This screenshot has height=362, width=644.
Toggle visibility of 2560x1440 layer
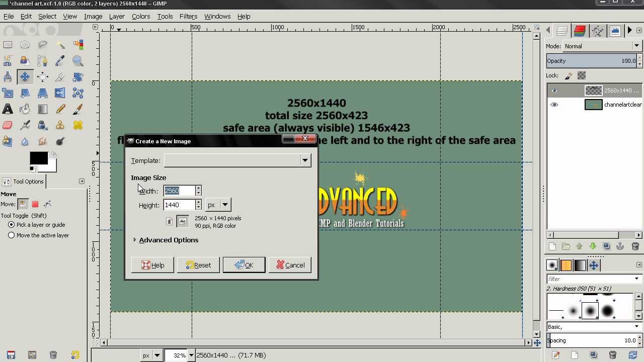(554, 90)
